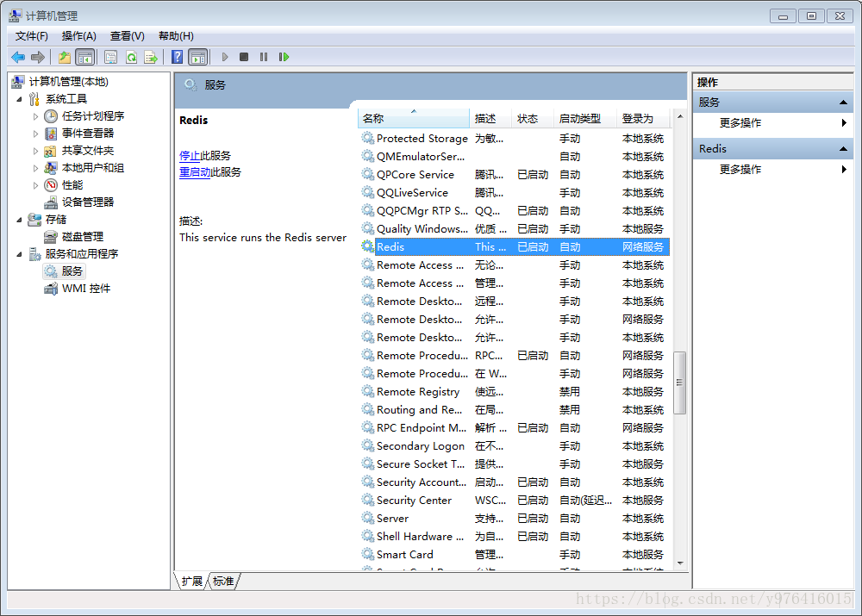Click the Properties toolbar icon
The image size is (862, 616).
pyautogui.click(x=110, y=57)
